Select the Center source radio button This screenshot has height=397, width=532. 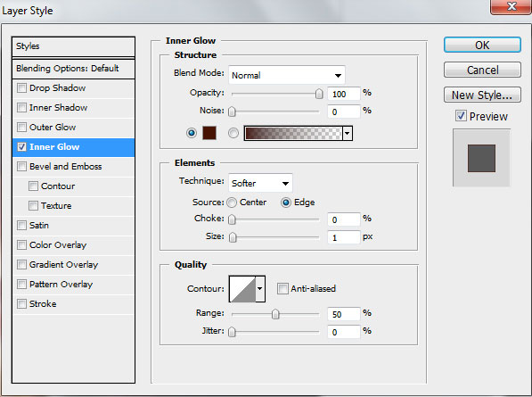232,203
